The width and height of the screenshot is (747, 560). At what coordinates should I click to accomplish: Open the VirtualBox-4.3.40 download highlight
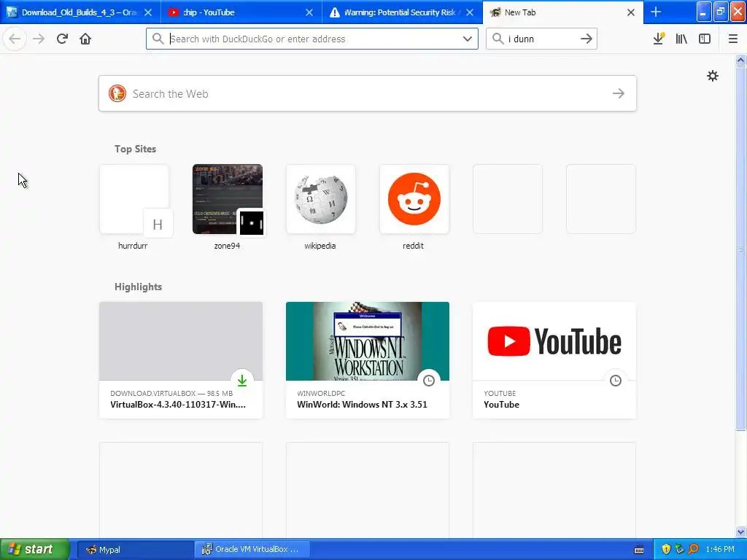(181, 360)
